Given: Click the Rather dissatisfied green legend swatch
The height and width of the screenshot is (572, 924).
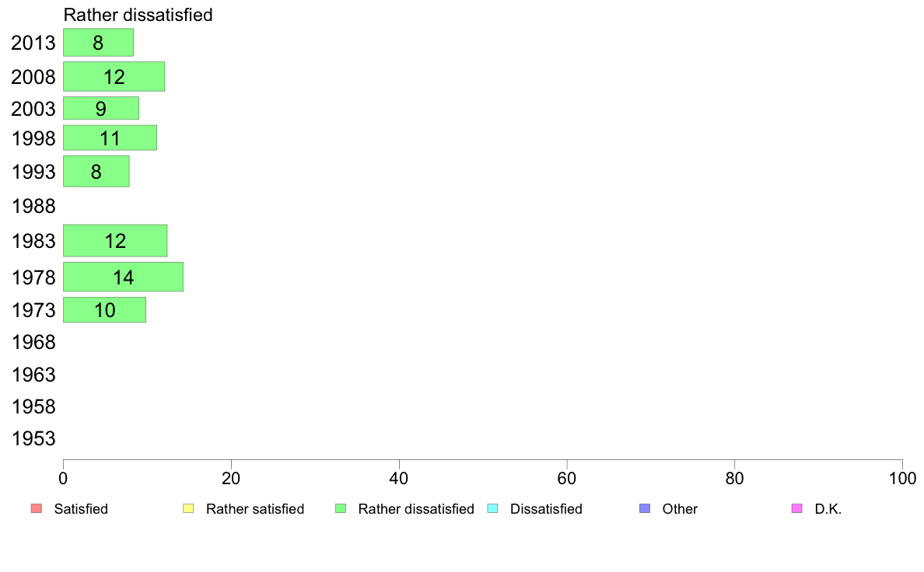Looking at the screenshot, I should (341, 508).
